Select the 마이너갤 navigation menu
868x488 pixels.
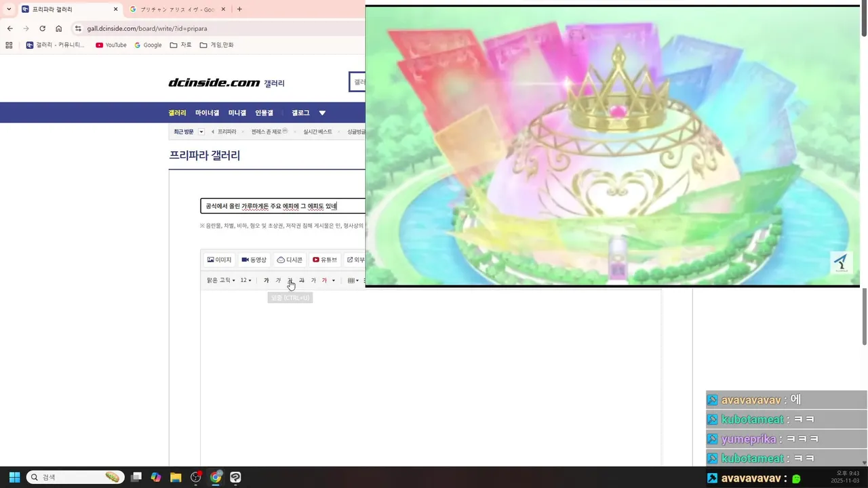(208, 113)
